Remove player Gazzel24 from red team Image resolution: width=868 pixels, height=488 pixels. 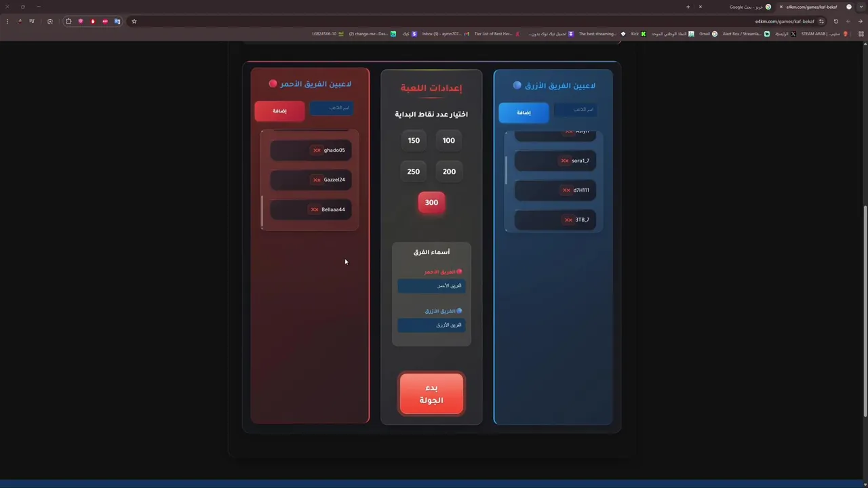pyautogui.click(x=317, y=180)
